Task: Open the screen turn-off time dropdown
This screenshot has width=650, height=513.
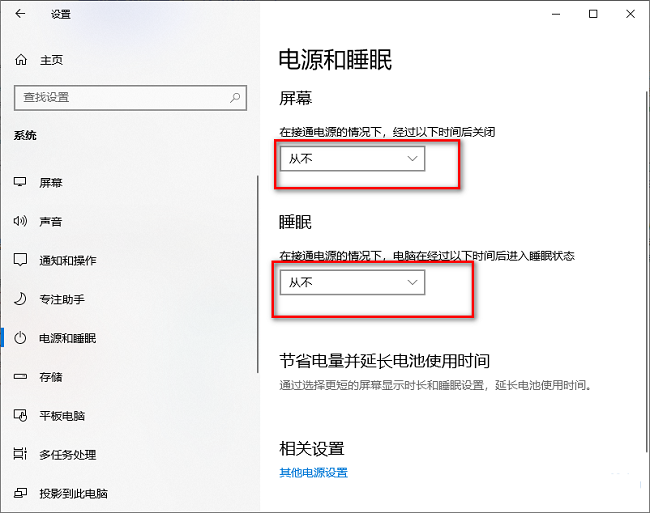Action: coord(352,158)
